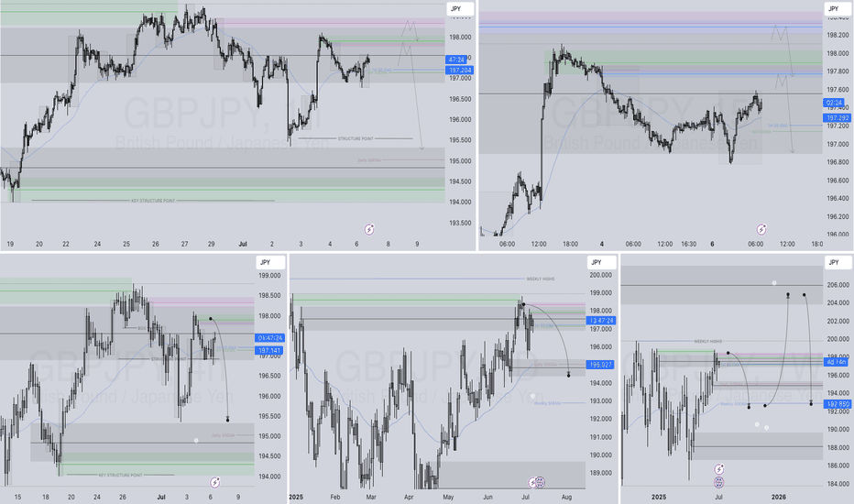The image size is (854, 504).
Task: Select the STRUCTURE POINT line label
Action: (x=356, y=138)
